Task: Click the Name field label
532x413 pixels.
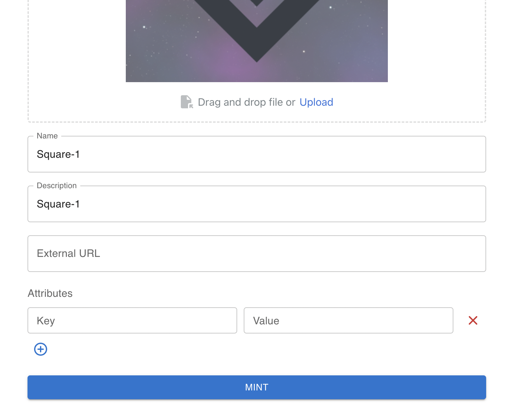Action: [47, 136]
